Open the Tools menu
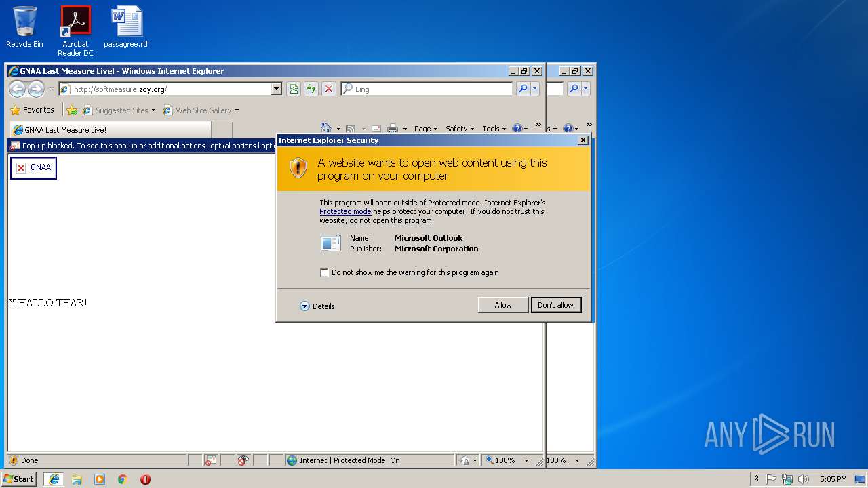Image resolution: width=868 pixels, height=488 pixels. (x=494, y=129)
